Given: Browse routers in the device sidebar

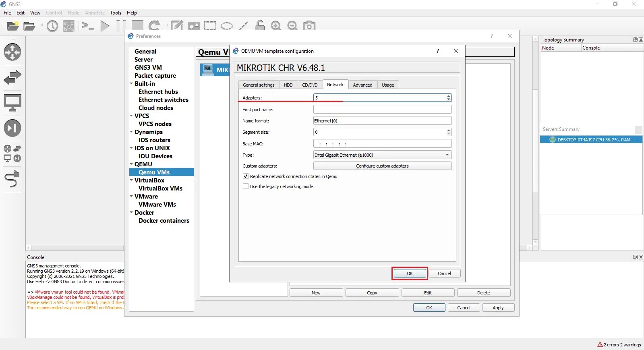Looking at the screenshot, I should 12,52.
